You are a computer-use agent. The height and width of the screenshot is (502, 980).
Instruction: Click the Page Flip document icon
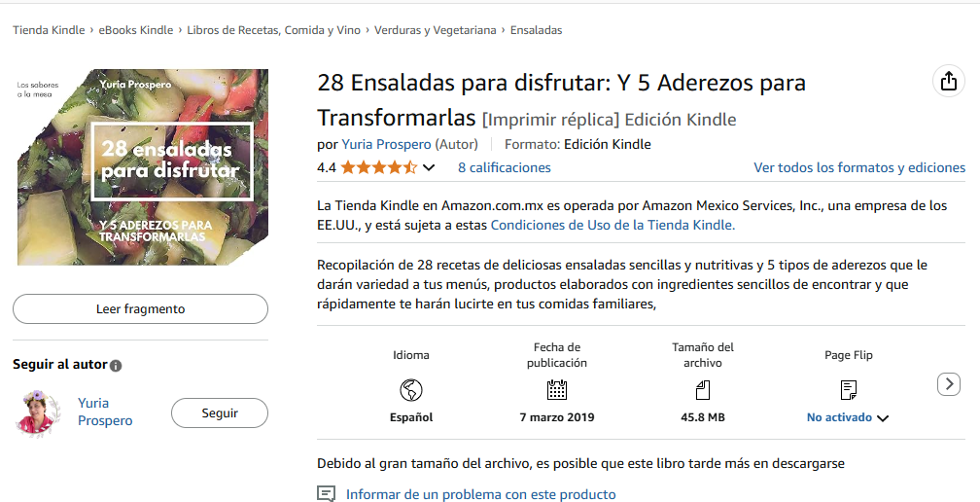click(x=848, y=390)
